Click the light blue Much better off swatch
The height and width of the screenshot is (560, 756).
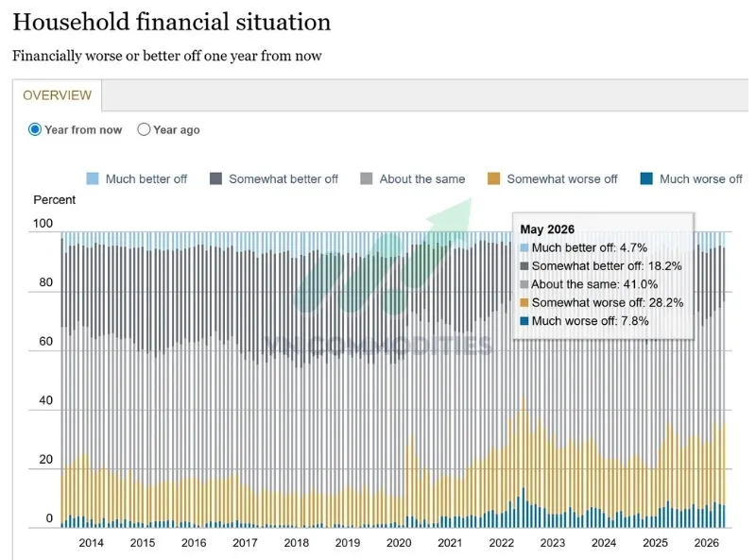click(92, 178)
